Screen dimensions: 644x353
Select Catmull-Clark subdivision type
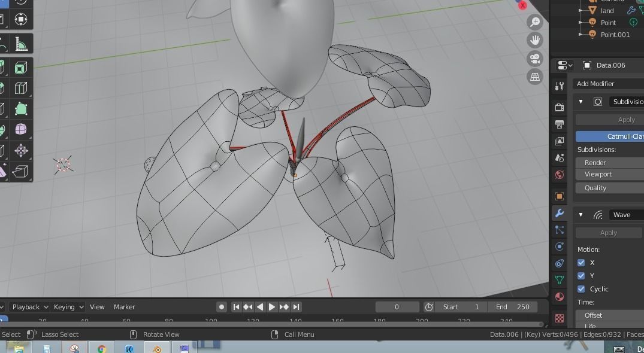pos(609,136)
